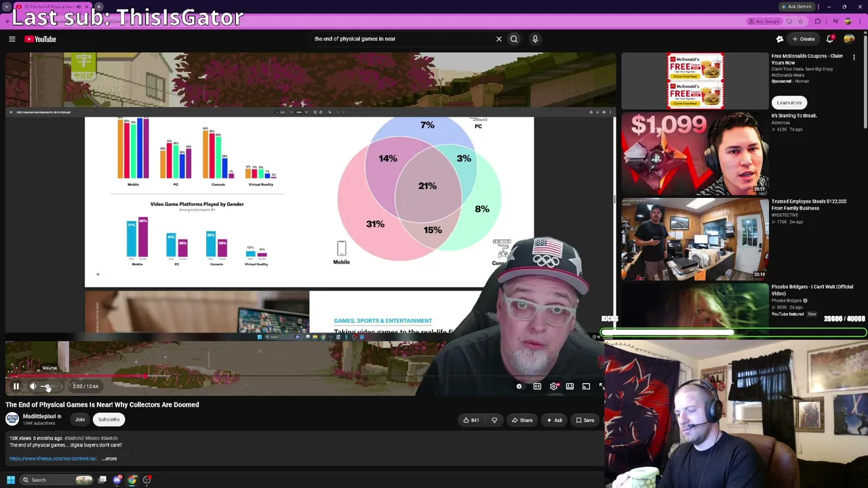The width and height of the screenshot is (868, 488).
Task: Toggle the autoplay switch
Action: (519, 386)
